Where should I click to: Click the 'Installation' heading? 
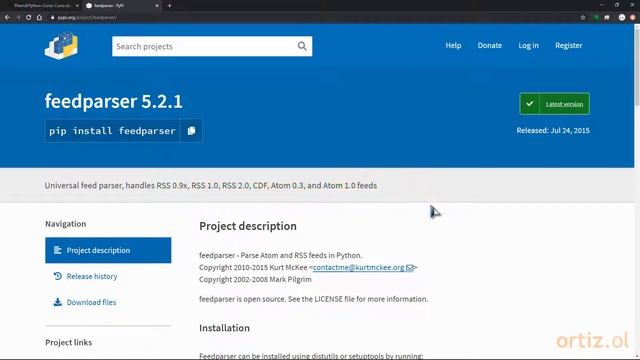pyautogui.click(x=224, y=328)
